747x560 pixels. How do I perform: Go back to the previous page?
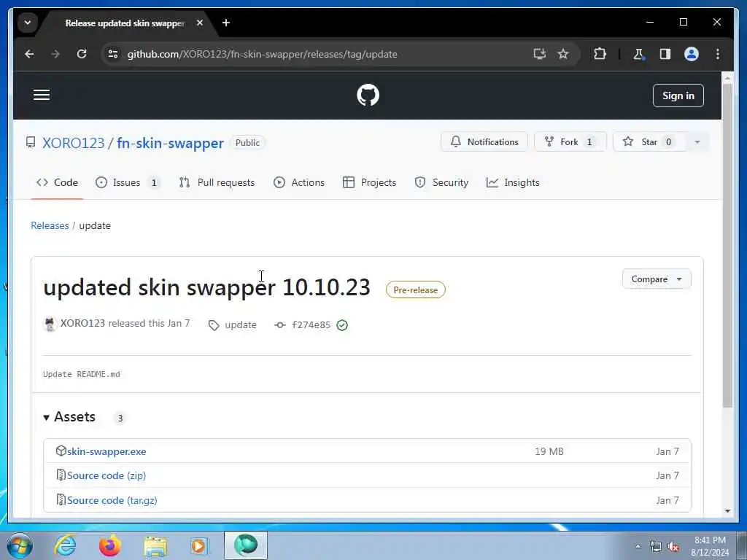29,54
